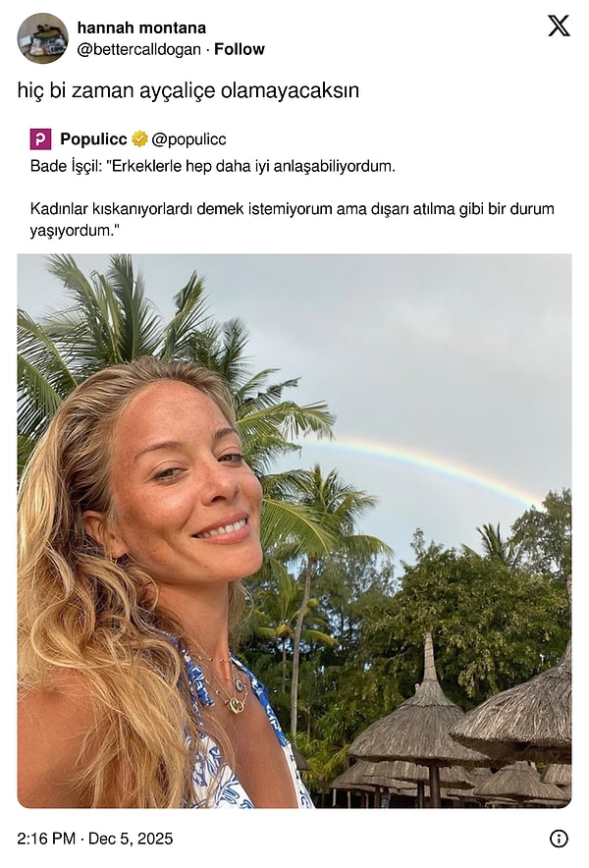Open the quoted 'Bade İşçil: Erkeklerle hep' line
This screenshot has width=589, height=868.
(213, 166)
